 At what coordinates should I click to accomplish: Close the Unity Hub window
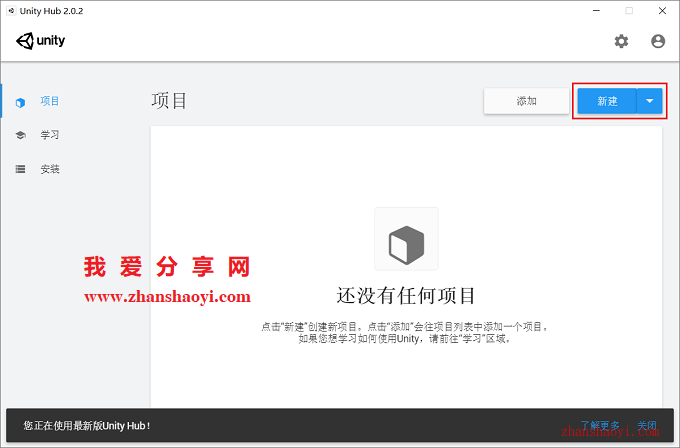point(662,11)
